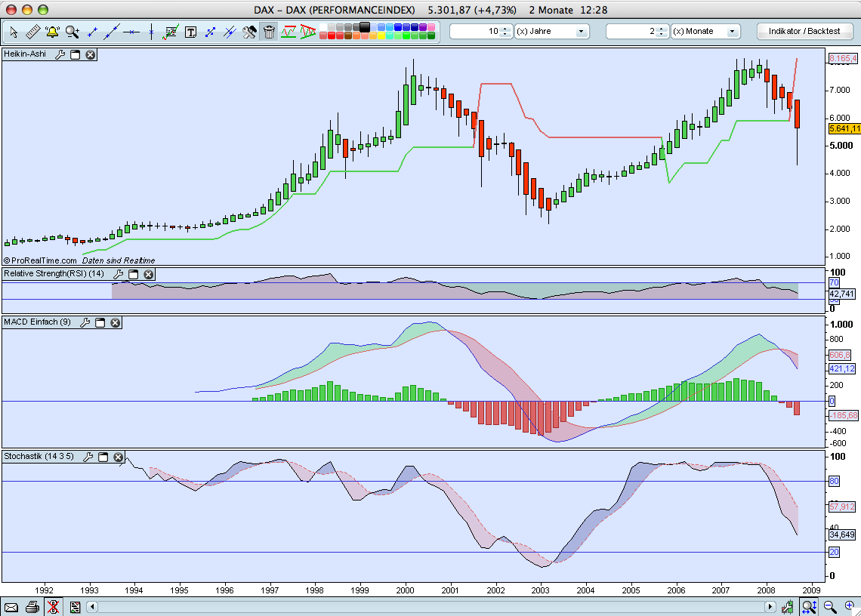The image size is (861, 616).
Task: Select the hammer and wrench tools icon
Action: pos(249,32)
